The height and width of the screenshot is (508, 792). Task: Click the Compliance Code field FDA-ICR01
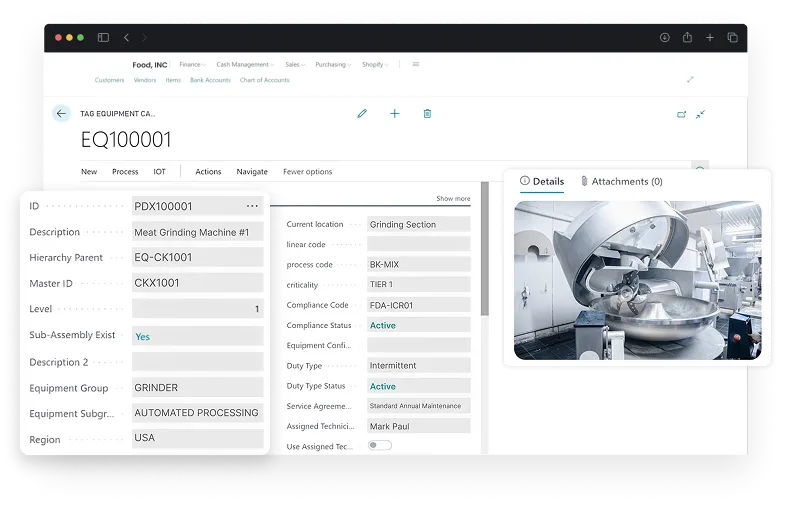pos(419,305)
